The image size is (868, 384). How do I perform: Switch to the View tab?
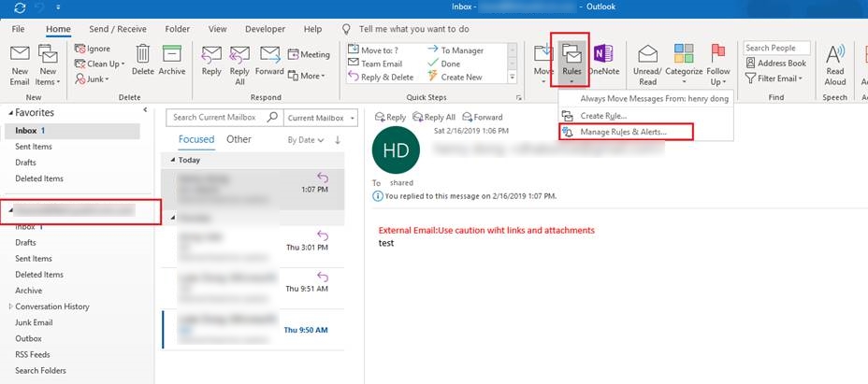[x=218, y=29]
